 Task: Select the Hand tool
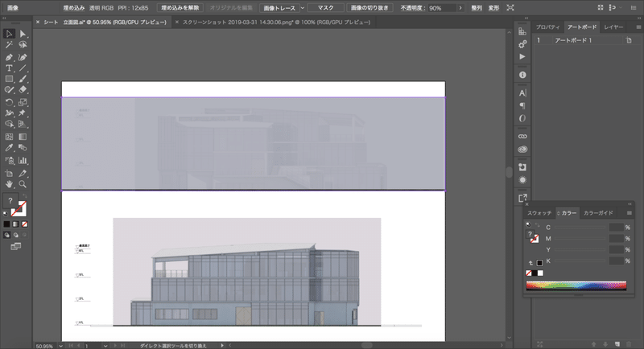coord(9,184)
